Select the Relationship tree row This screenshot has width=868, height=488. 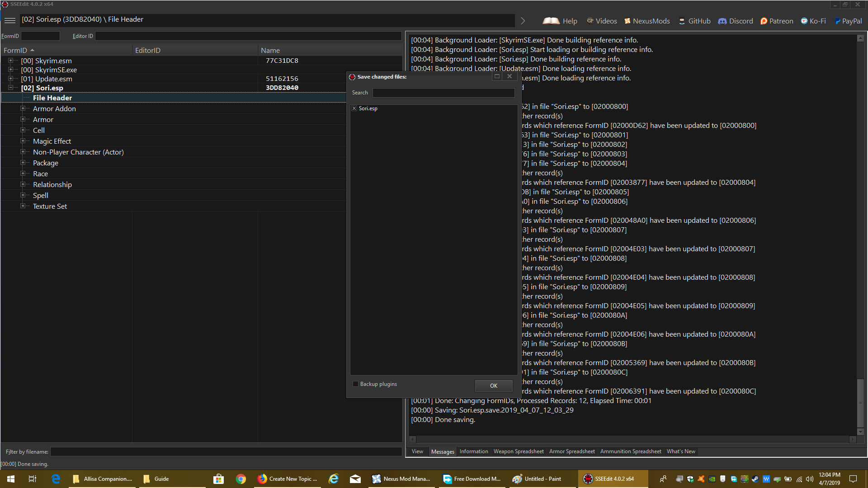point(174,184)
